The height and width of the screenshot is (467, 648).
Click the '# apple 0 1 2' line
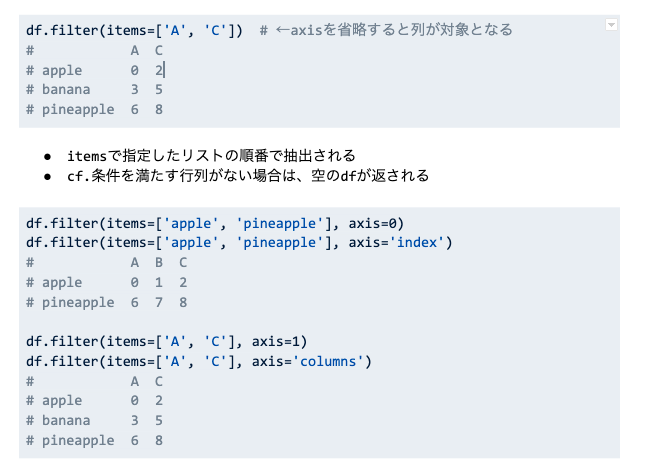(107, 283)
